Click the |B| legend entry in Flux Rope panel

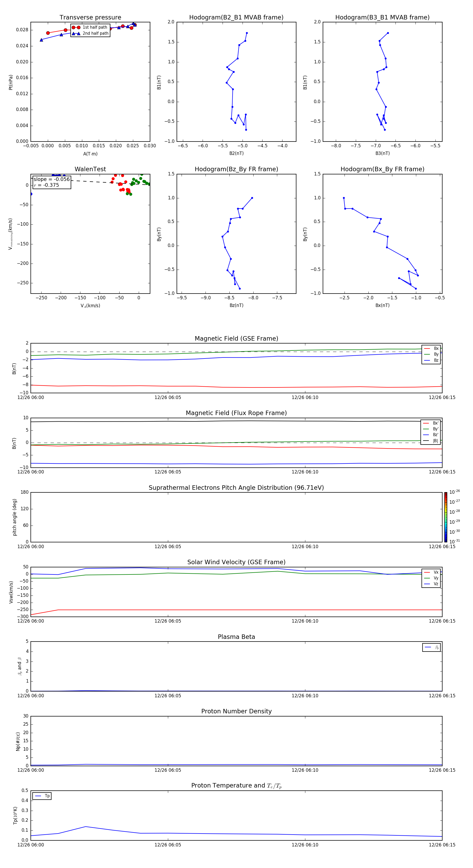coord(431,441)
